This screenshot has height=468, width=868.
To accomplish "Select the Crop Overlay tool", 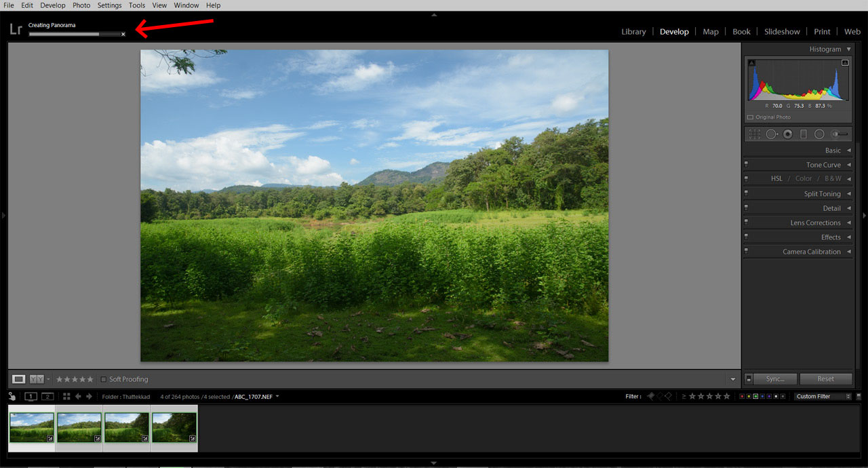I will point(754,134).
